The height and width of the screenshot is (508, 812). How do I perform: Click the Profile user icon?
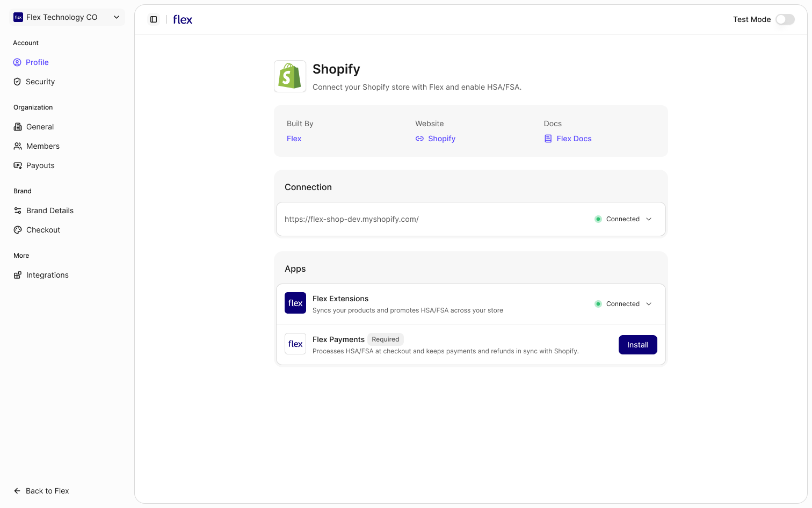coord(17,62)
